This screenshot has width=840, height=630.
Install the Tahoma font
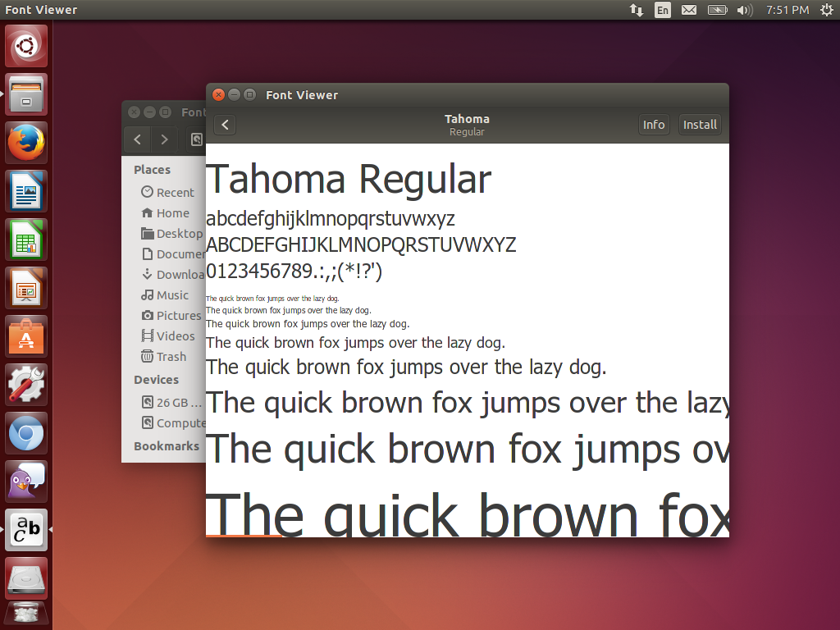(700, 125)
